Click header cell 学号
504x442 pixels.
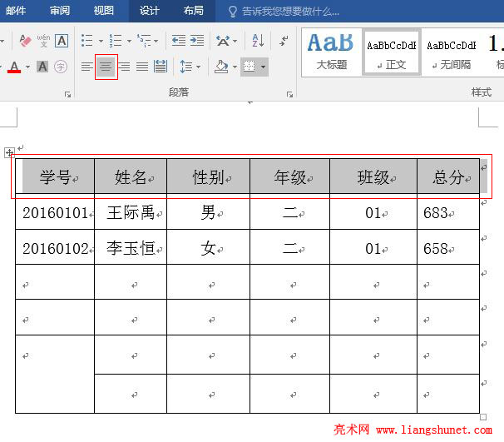55,176
